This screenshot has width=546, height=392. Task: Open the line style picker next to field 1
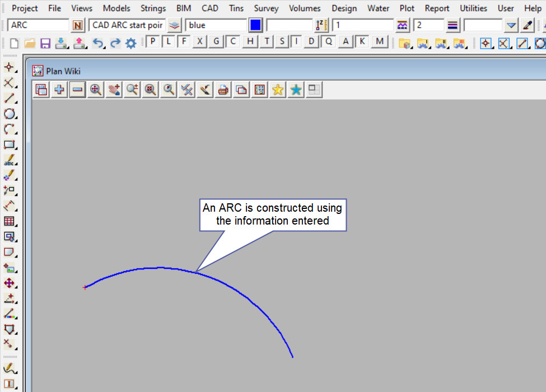pyautogui.click(x=402, y=25)
